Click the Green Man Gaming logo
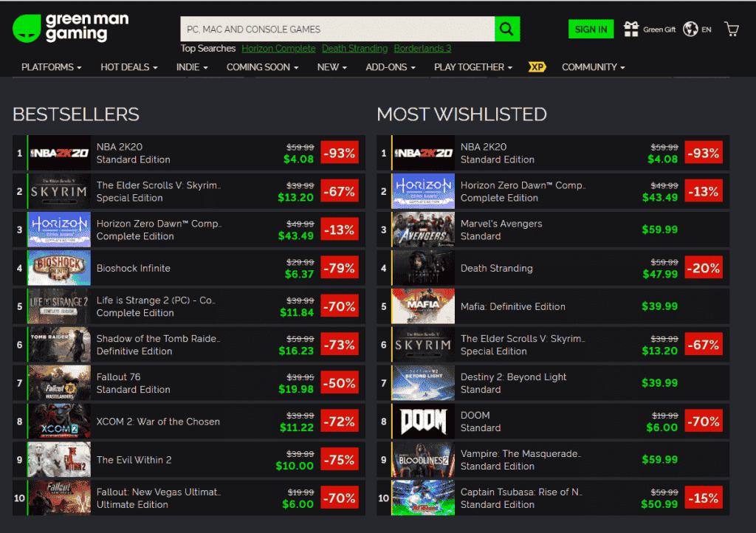Viewport: 756px width, 533px height. [x=70, y=27]
